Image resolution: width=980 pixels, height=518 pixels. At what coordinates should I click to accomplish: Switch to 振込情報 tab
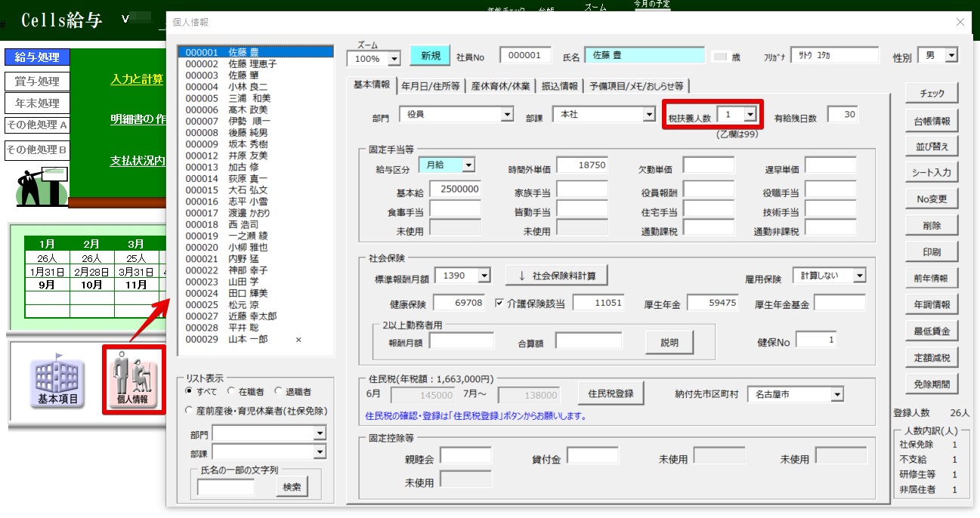click(x=560, y=86)
